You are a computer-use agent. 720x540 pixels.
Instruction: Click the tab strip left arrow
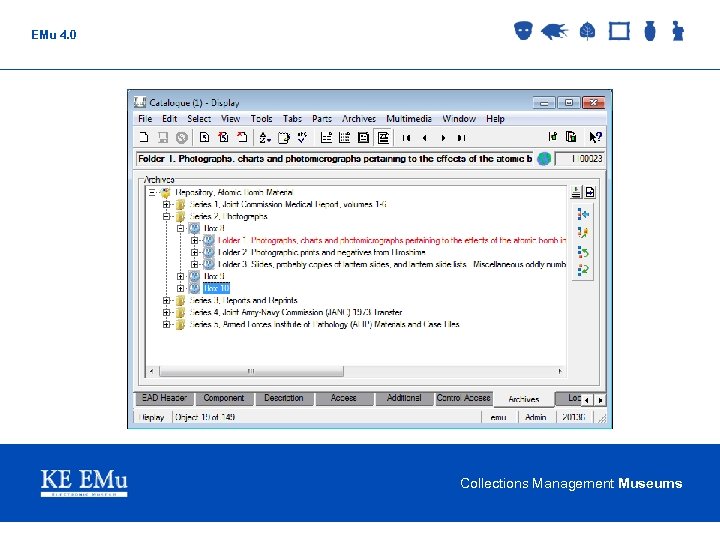[586, 400]
